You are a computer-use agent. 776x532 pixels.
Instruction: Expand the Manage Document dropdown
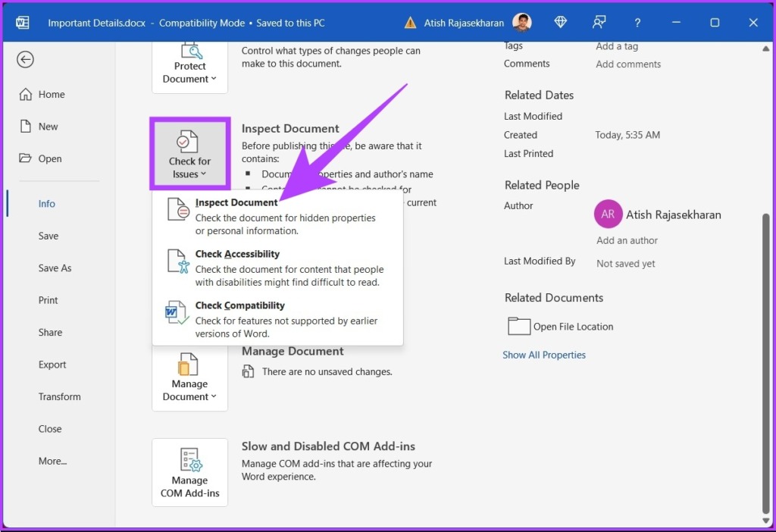click(x=189, y=380)
